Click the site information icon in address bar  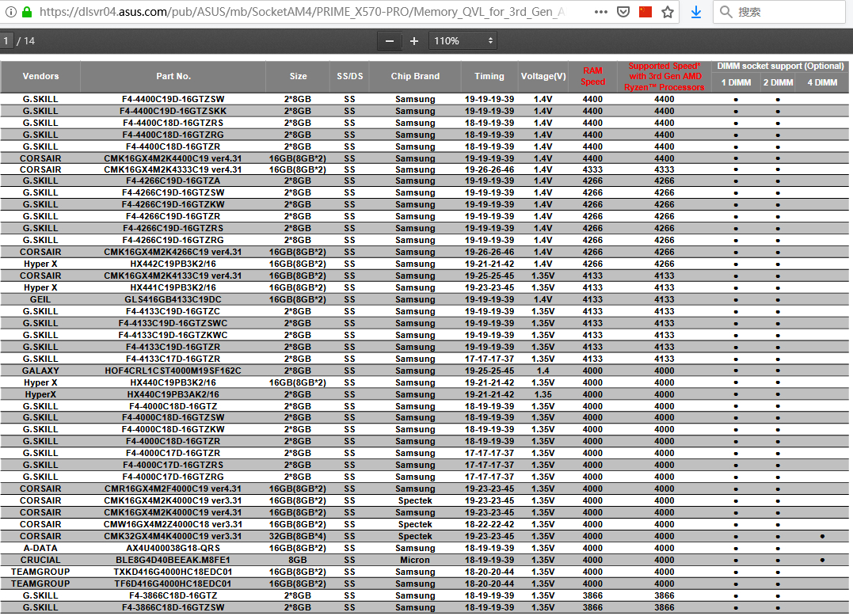coord(10,11)
